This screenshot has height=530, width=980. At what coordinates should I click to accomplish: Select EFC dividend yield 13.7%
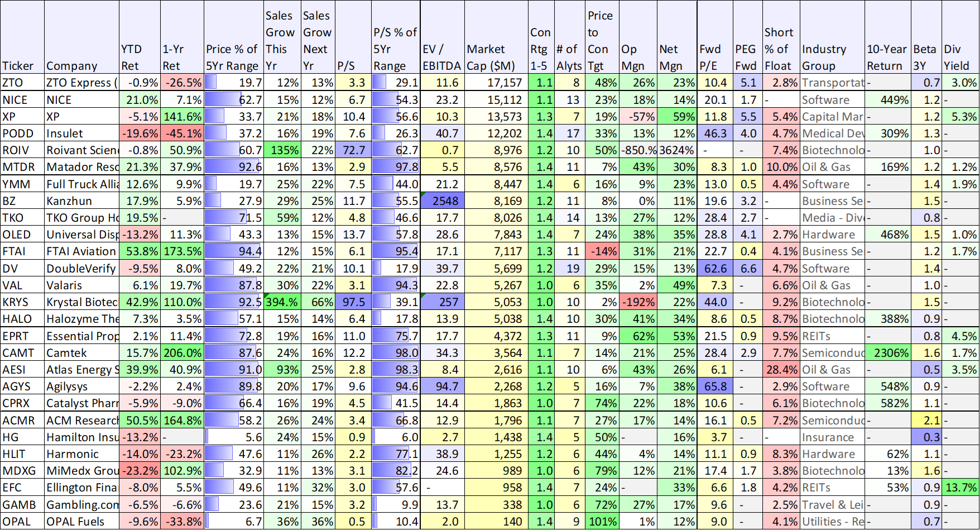[960, 488]
